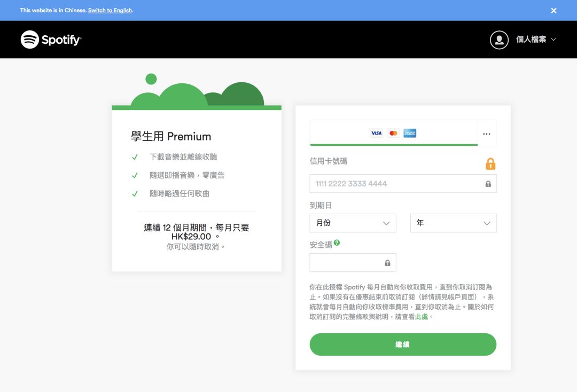Click the Mastercard icon
Viewport: 577px width, 392px height.
pyautogui.click(x=393, y=133)
